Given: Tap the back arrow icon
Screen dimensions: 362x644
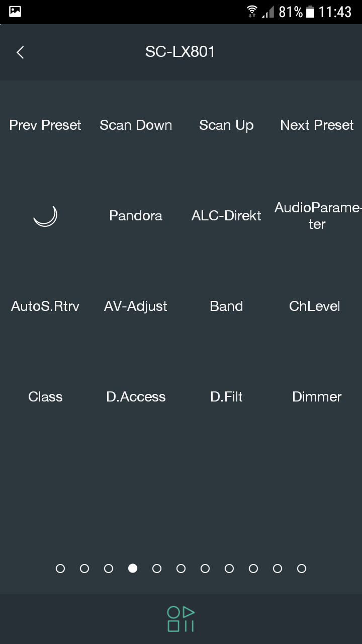Looking at the screenshot, I should click(20, 52).
